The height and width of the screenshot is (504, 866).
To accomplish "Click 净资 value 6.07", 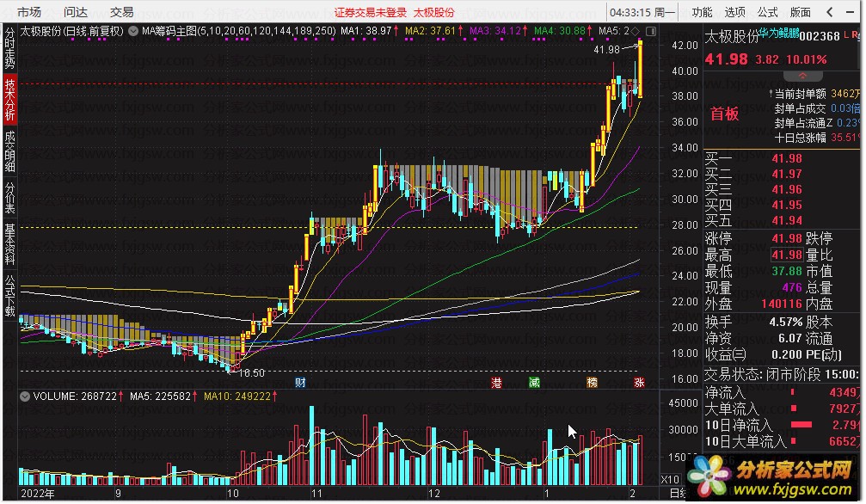I will (x=790, y=338).
